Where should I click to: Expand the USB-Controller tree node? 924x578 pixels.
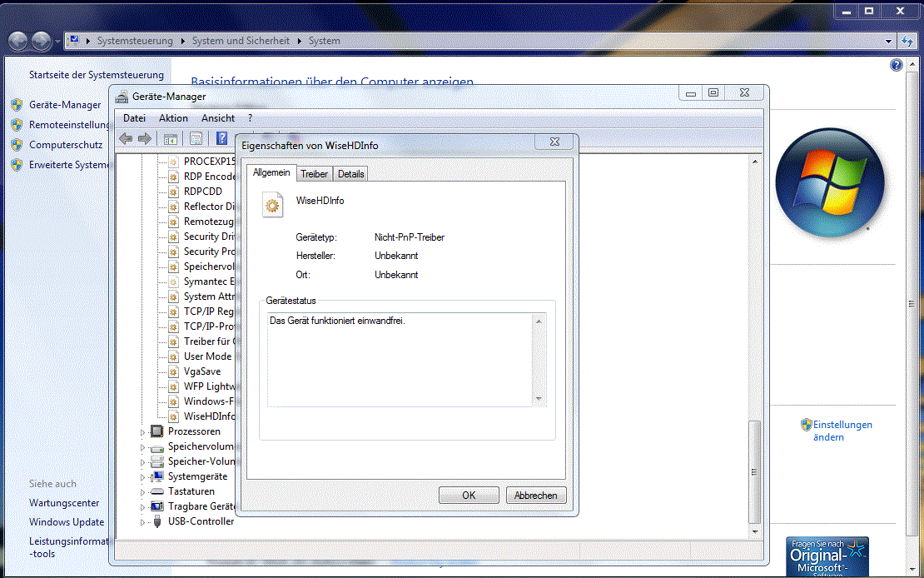(142, 522)
